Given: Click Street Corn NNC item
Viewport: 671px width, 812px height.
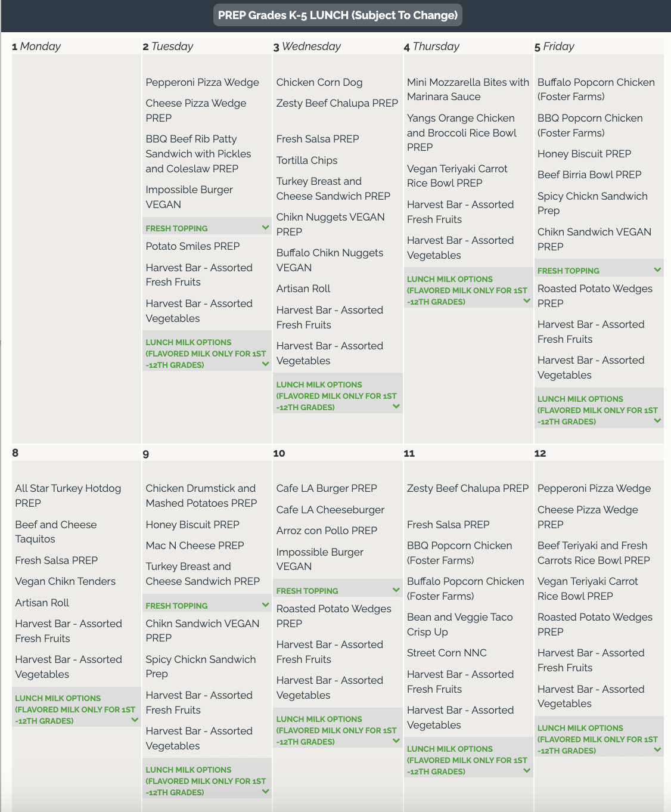Looking at the screenshot, I should 447,653.
